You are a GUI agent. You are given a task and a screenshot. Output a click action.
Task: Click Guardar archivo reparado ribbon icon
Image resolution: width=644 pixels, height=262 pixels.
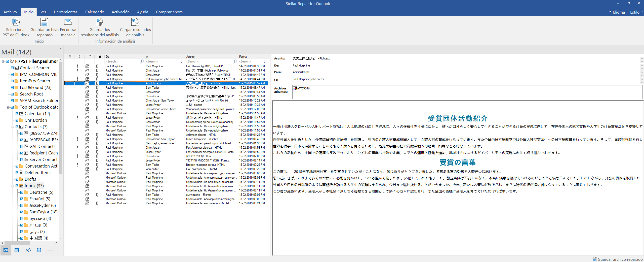(45, 22)
